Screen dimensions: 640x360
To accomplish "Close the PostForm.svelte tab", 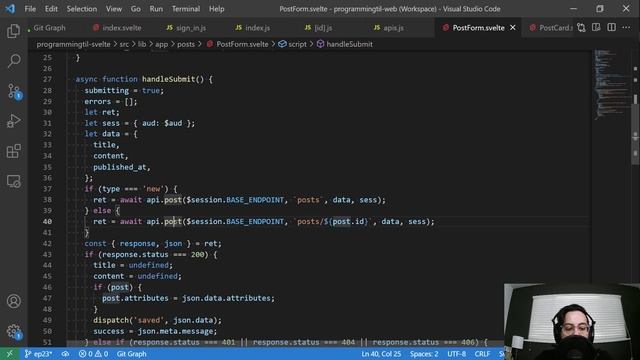I will [513, 28].
